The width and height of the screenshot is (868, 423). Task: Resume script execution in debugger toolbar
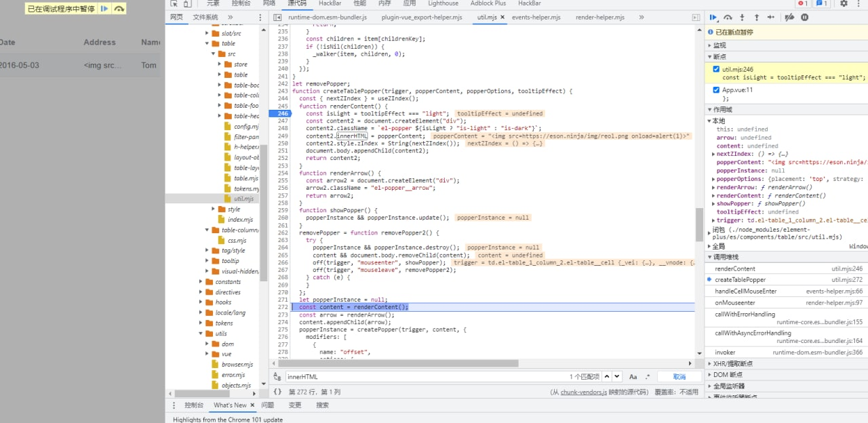click(713, 18)
